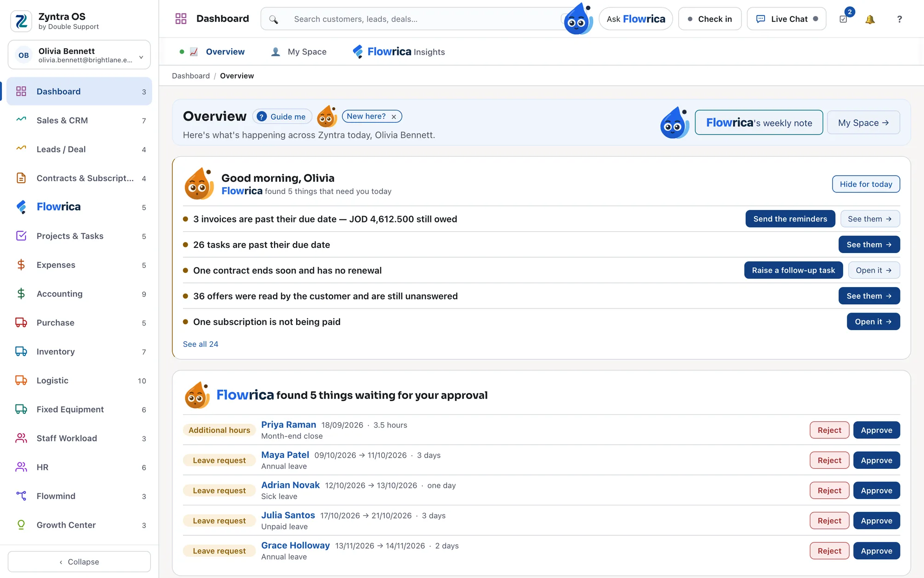Open the Accounting module
The width and height of the screenshot is (924, 578).
coord(79,294)
